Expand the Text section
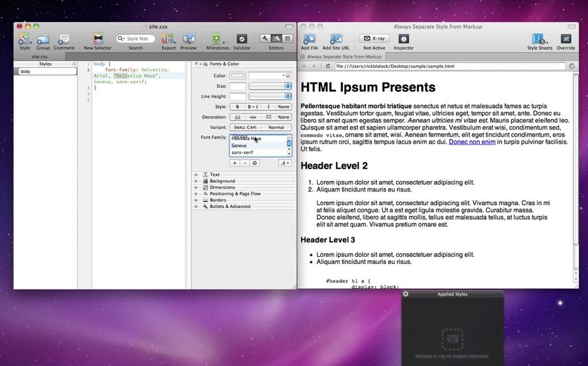588x366 pixels. click(x=196, y=175)
